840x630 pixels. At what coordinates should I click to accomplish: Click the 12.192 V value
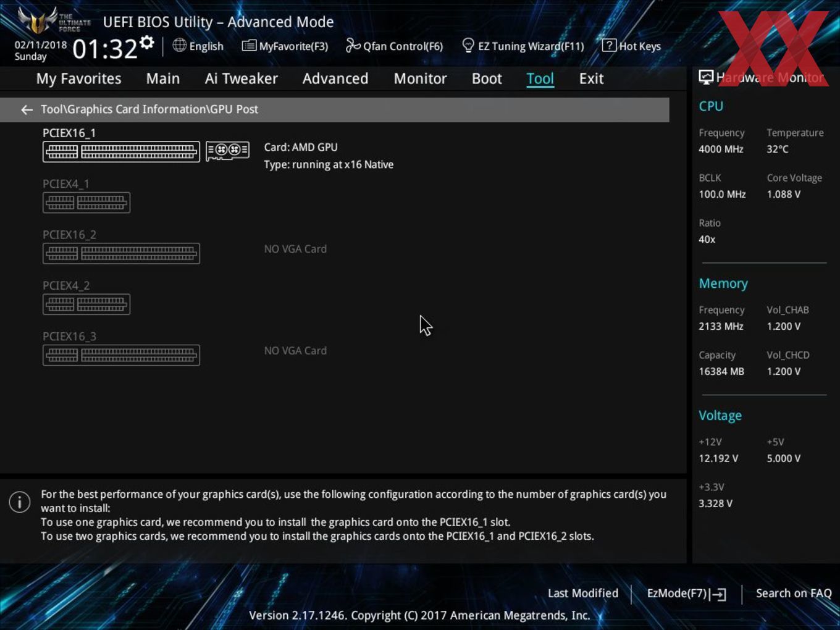[718, 458]
